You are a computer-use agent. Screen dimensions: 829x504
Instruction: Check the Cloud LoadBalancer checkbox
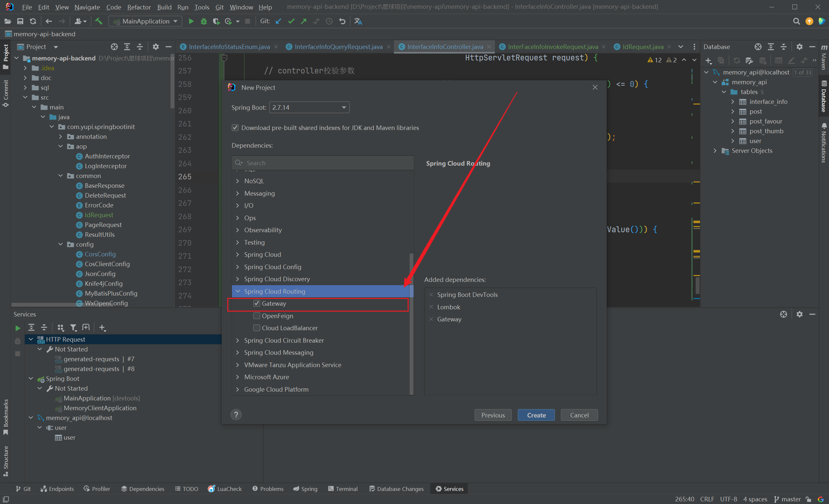257,328
